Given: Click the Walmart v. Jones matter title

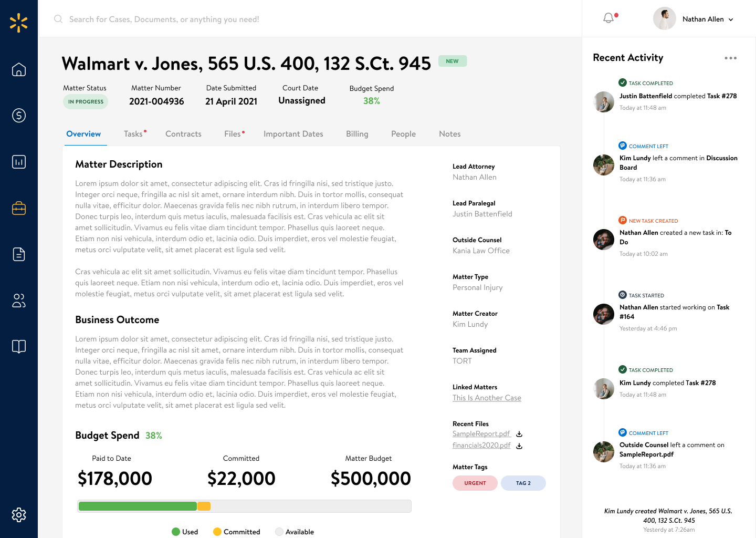Looking at the screenshot, I should click(x=246, y=64).
